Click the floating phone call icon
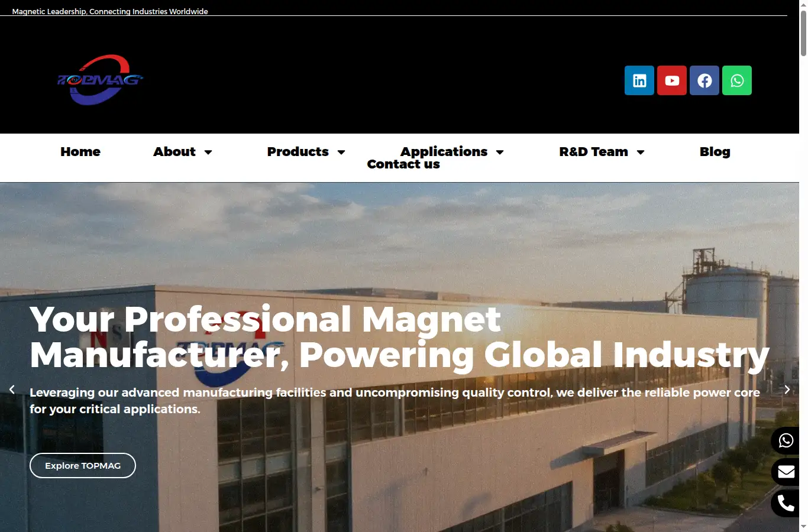Viewport: 808px width, 532px height. coord(786,503)
